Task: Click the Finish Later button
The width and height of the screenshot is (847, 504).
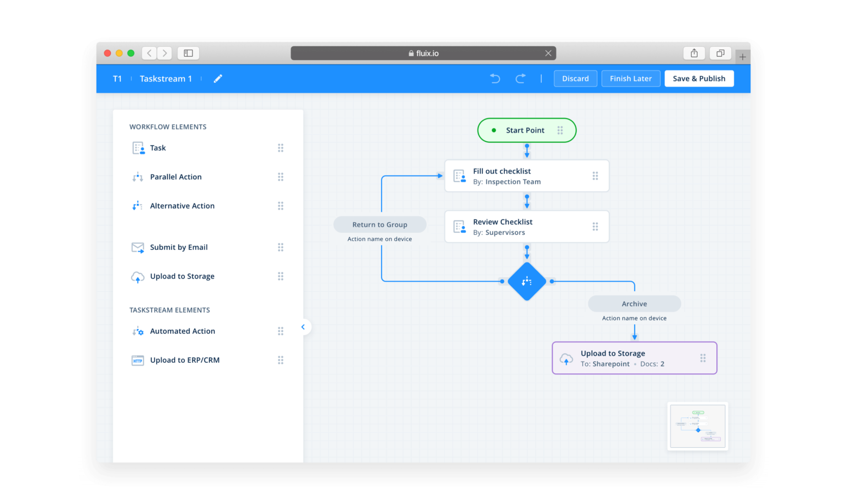Action: (x=631, y=78)
